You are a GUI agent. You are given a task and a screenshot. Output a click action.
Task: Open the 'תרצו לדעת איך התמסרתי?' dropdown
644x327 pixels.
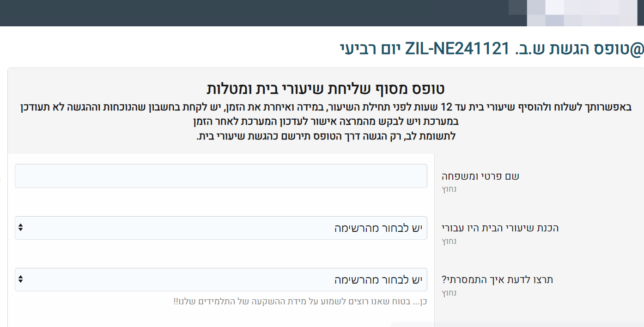[221, 279]
